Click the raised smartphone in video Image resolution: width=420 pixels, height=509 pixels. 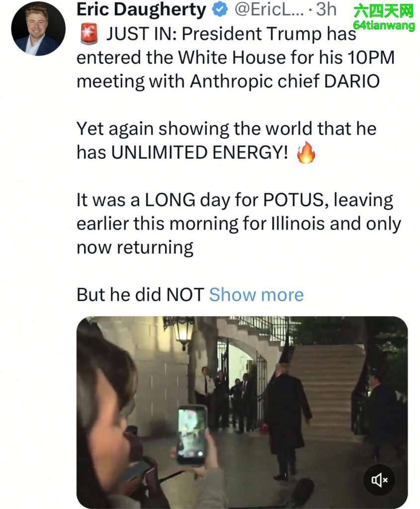pos(191,435)
